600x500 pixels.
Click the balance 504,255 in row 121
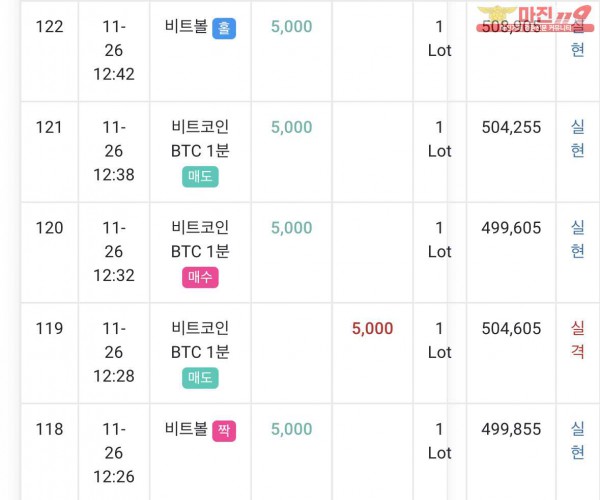pyautogui.click(x=511, y=127)
